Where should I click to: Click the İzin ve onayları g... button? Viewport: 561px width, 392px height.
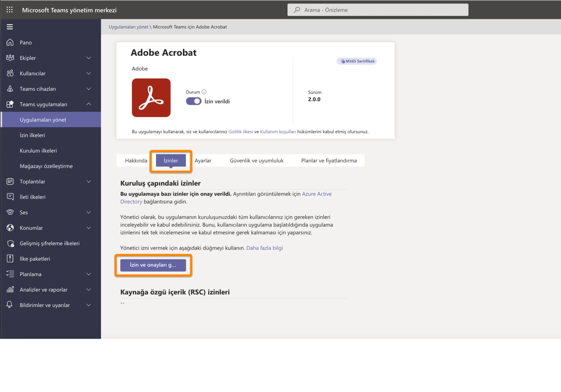point(153,265)
